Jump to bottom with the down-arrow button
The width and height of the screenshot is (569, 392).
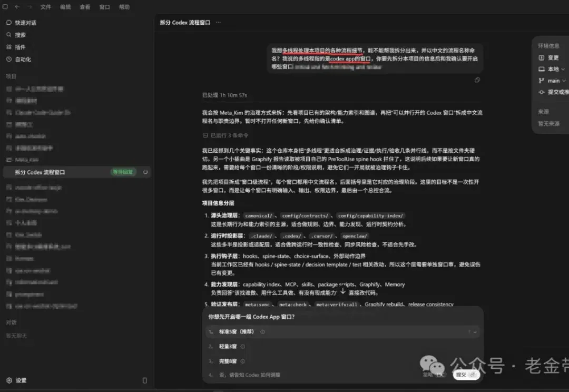click(343, 291)
